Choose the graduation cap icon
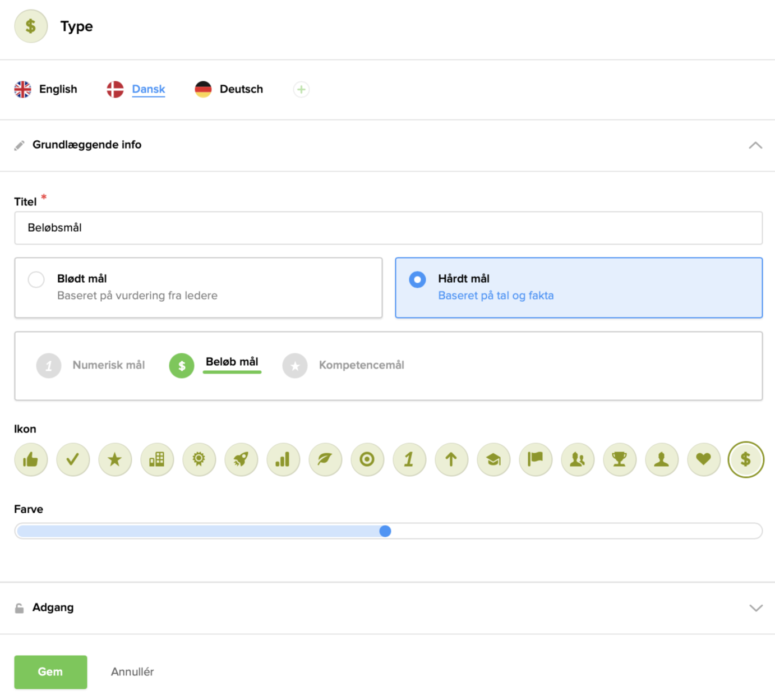 493,460
